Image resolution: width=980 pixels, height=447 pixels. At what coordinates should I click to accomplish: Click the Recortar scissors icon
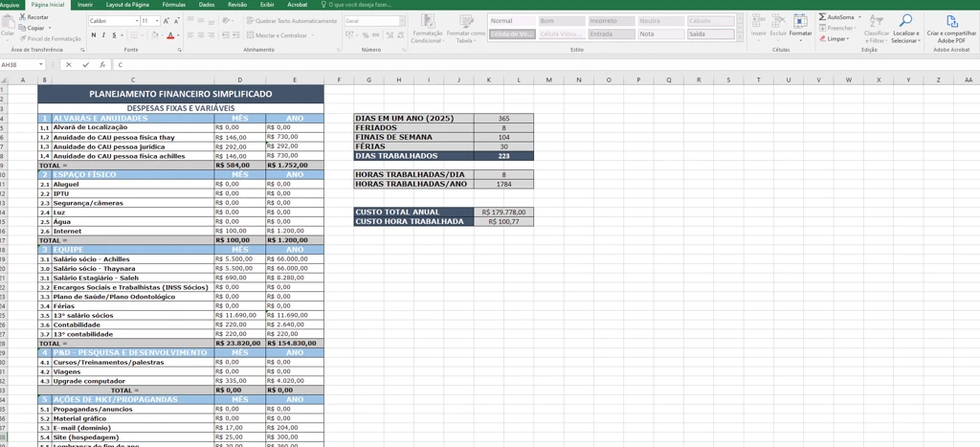point(22,17)
